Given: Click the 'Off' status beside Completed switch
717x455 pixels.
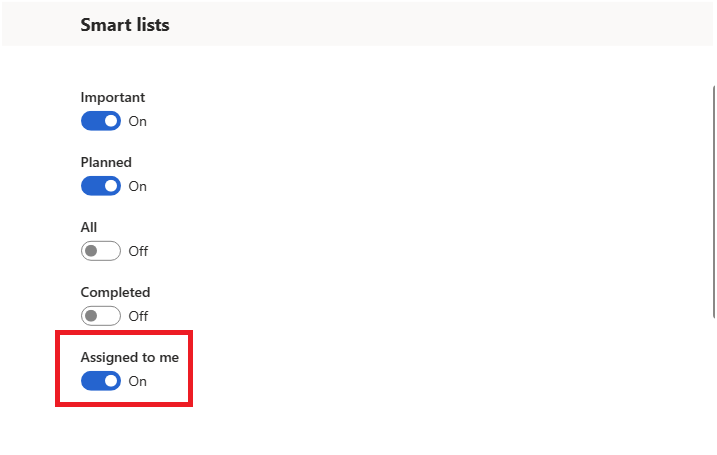Looking at the screenshot, I should coord(138,316).
